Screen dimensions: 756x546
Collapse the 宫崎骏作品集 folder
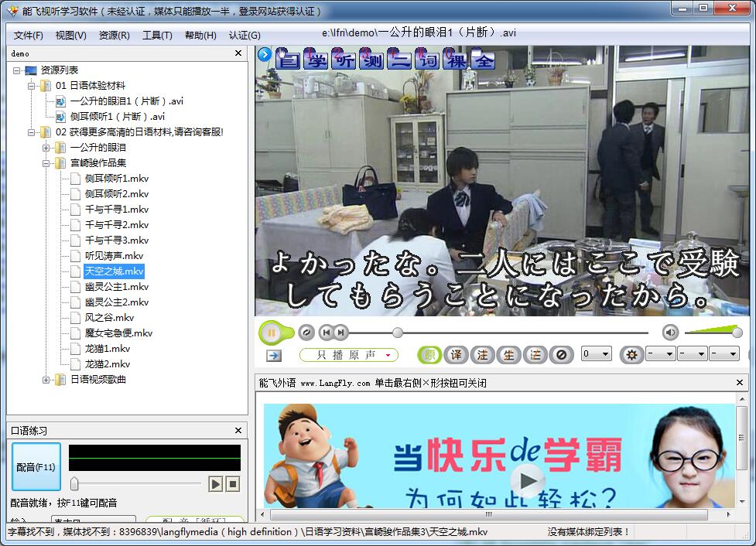click(x=47, y=162)
